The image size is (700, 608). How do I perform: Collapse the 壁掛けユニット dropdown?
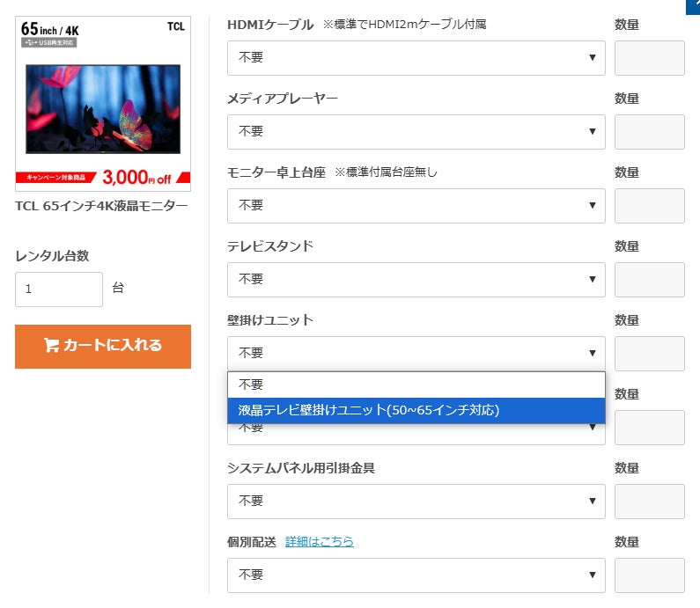point(416,354)
